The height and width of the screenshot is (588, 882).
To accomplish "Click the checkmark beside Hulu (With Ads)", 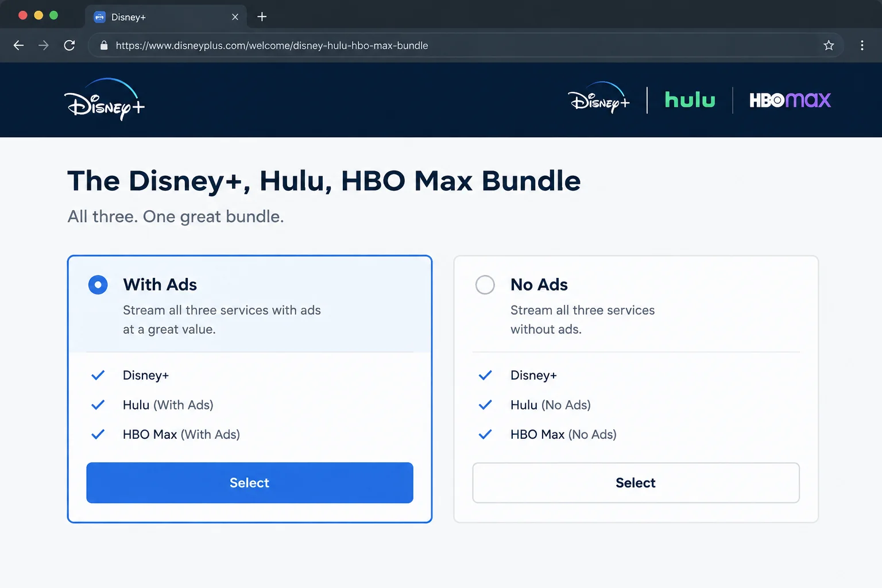I will 98,405.
